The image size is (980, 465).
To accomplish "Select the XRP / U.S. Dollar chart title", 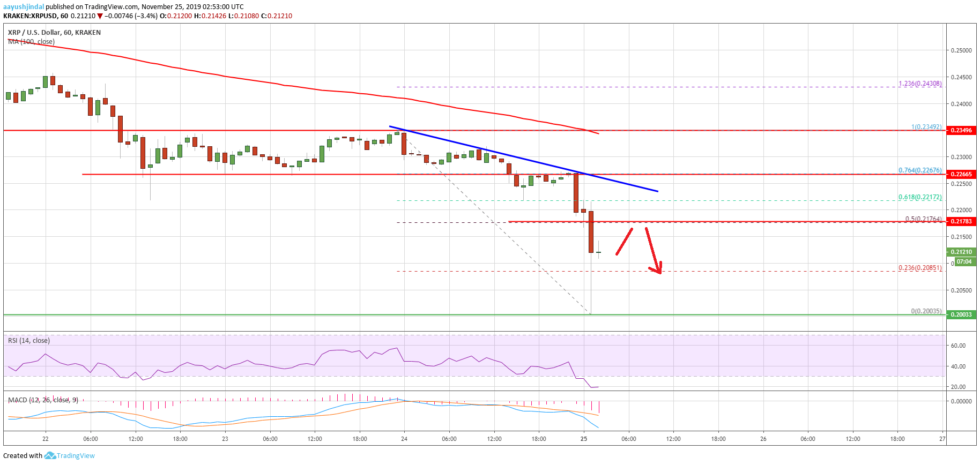I will click(x=54, y=33).
